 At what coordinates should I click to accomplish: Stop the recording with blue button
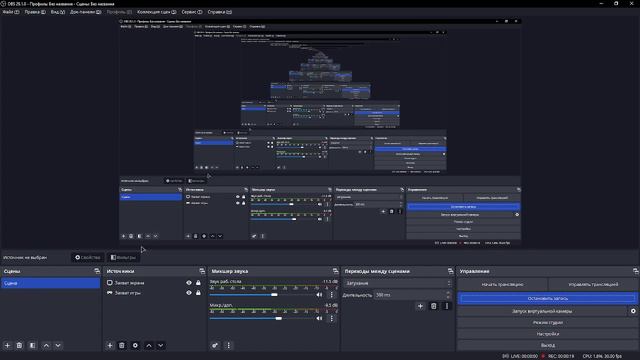coord(548,298)
